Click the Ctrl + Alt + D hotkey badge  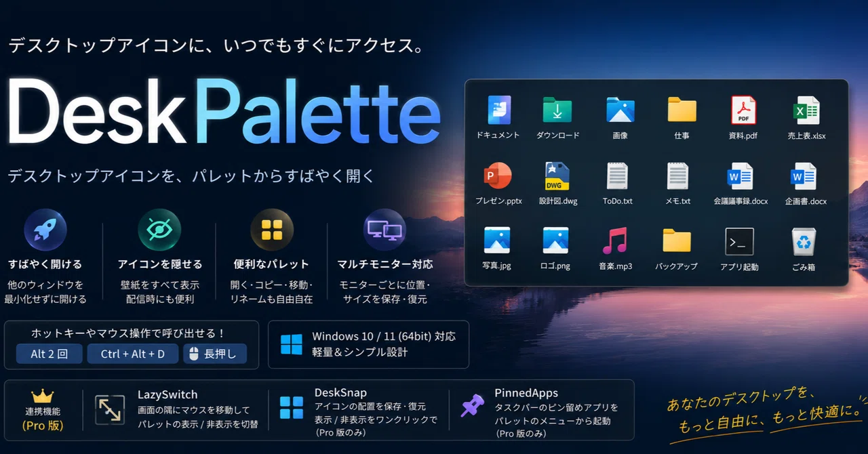click(x=133, y=354)
